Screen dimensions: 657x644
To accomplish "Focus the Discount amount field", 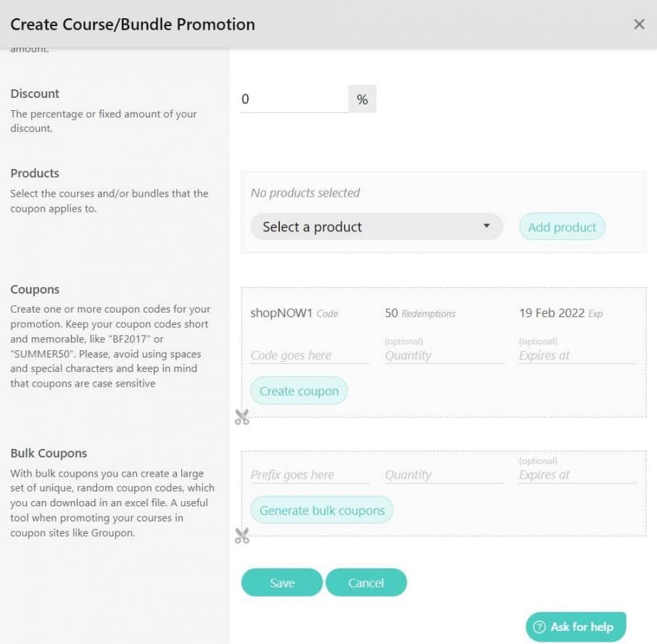I will pos(294,99).
